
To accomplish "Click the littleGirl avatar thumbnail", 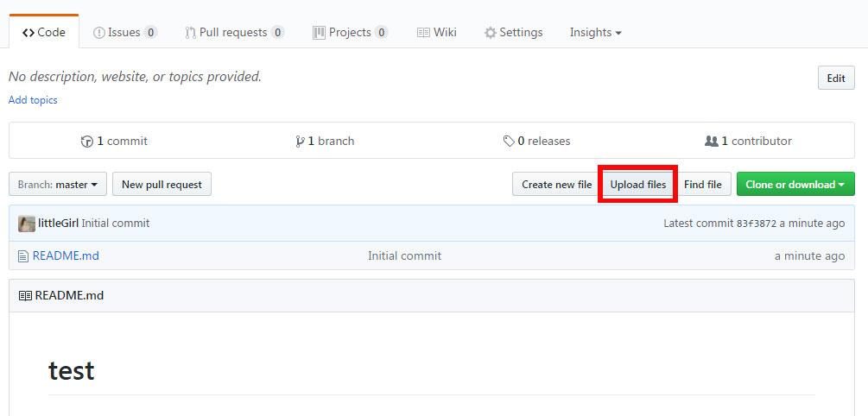I will 27,224.
